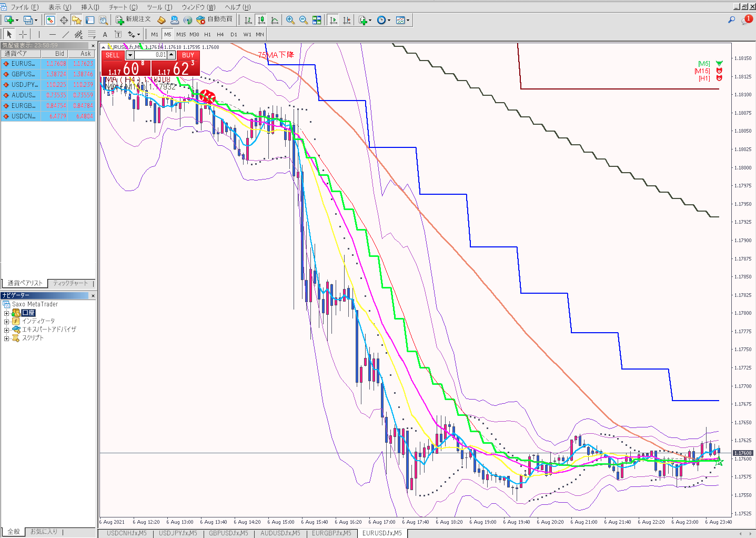Draw a horizontal line tool

(52, 34)
